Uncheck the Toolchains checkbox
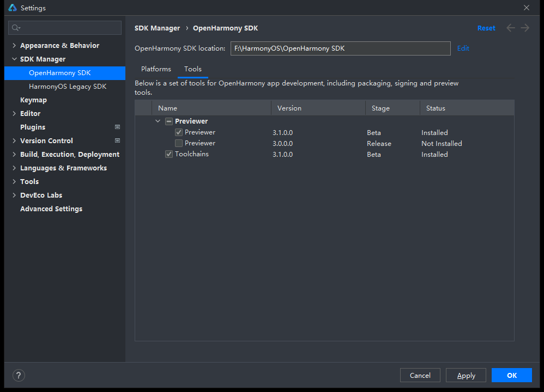 click(169, 154)
